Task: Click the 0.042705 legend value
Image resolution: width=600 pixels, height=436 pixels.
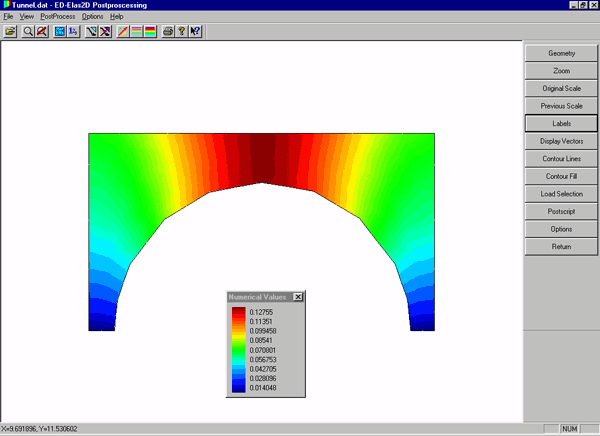Action: tap(262, 369)
